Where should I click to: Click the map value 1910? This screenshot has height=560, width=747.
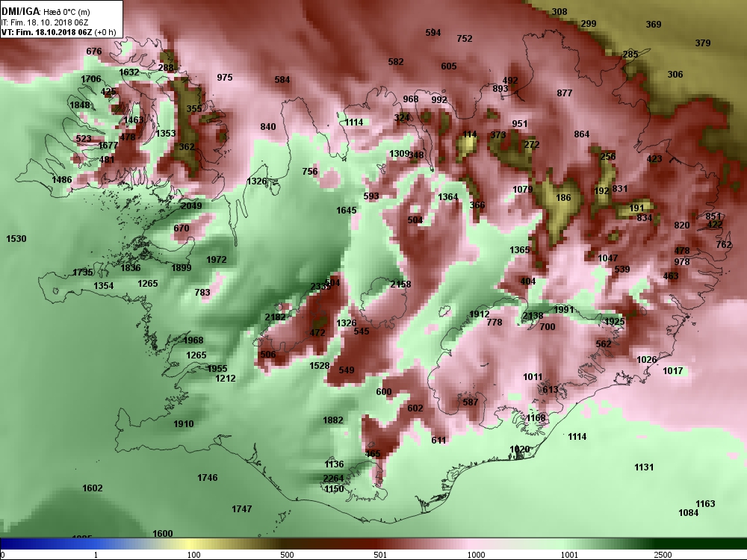click(x=184, y=424)
